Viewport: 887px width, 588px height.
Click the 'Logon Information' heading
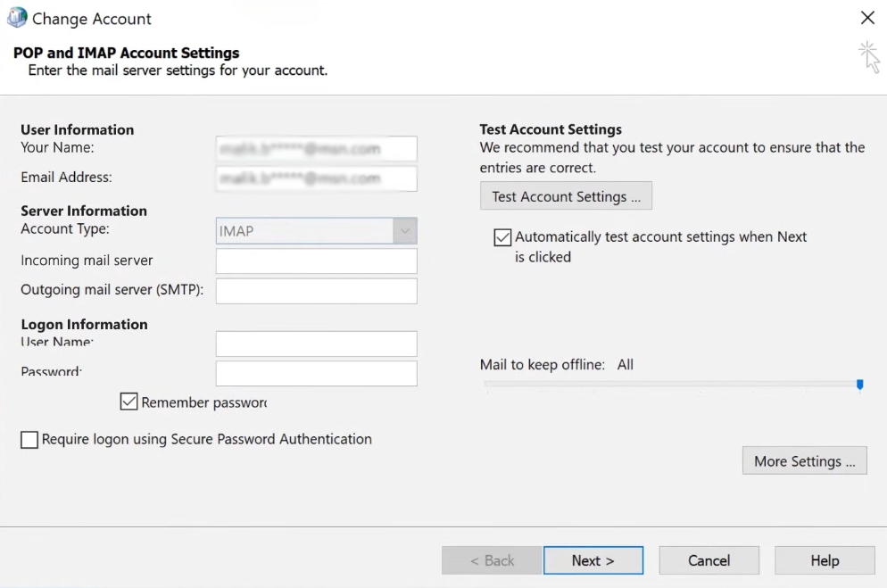(84, 324)
